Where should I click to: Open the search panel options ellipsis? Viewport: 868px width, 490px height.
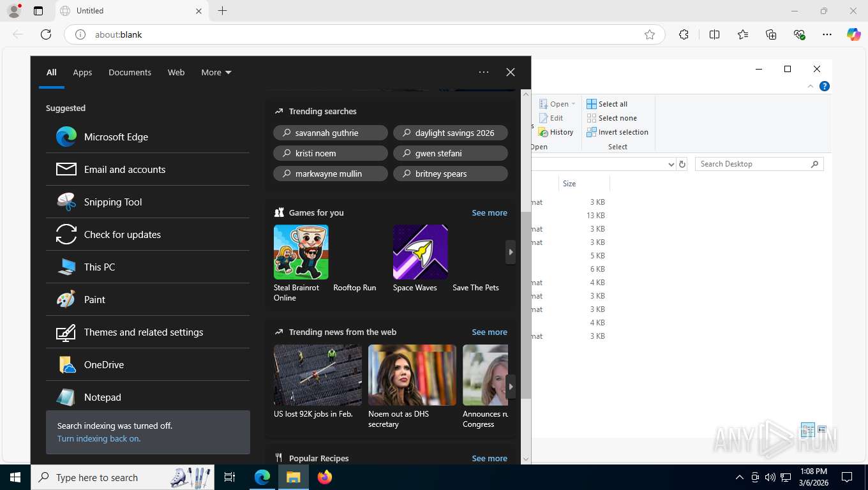point(484,72)
